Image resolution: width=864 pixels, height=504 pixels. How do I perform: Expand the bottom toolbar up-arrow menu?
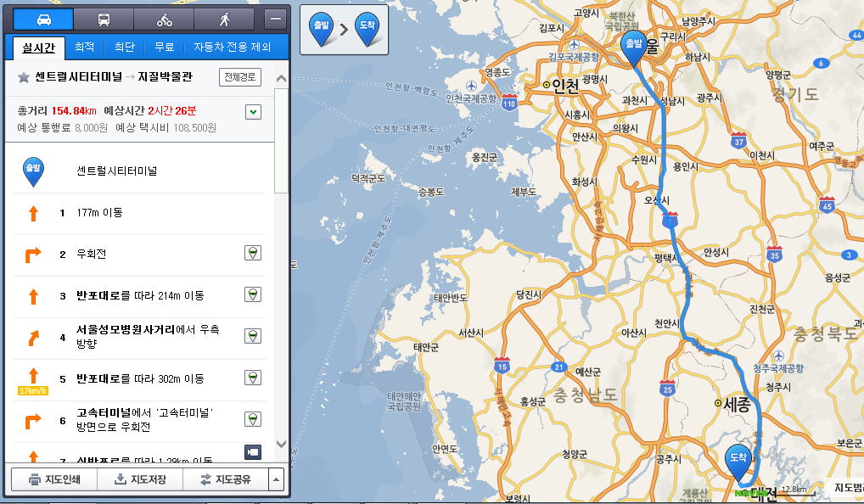click(276, 479)
